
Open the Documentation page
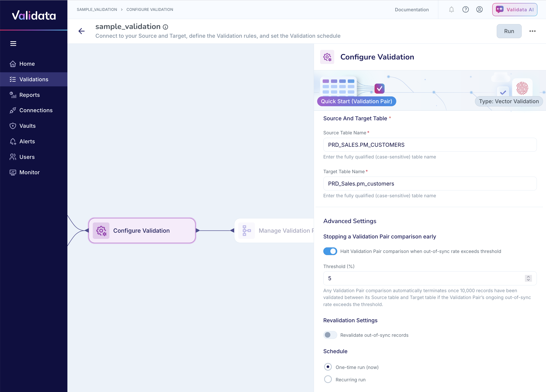(412, 10)
